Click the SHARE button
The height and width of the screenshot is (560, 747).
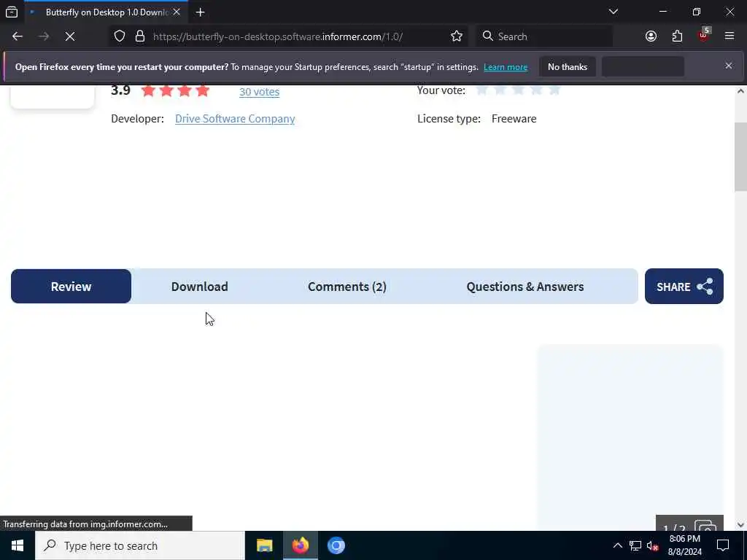684,286
